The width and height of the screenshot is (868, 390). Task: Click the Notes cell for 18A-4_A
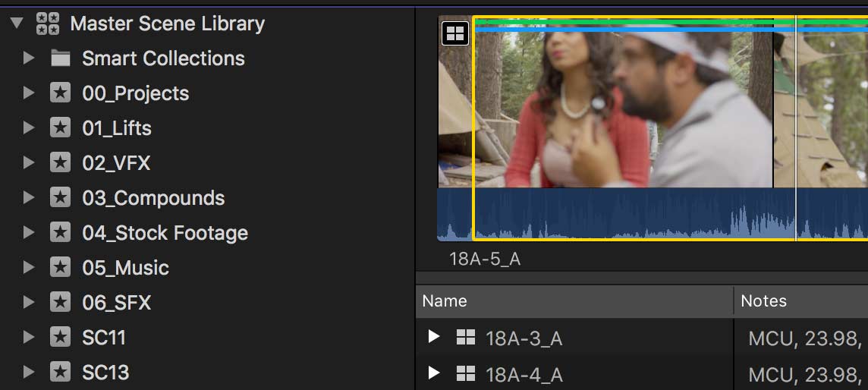[x=801, y=374]
